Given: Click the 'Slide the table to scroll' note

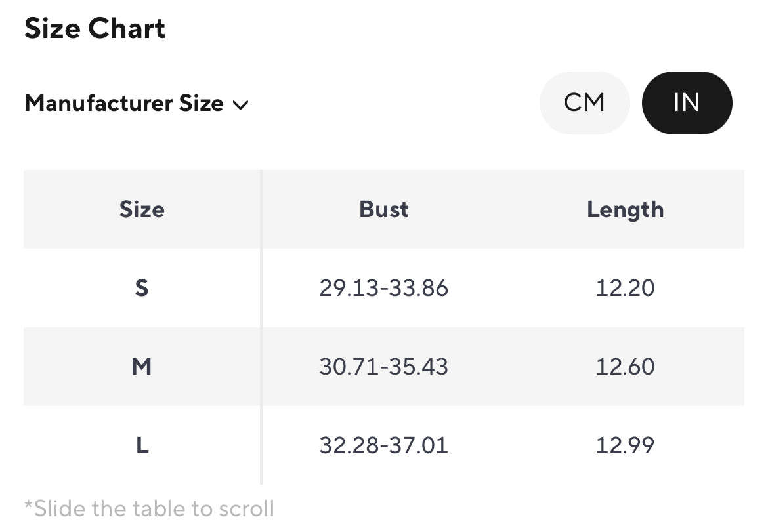Looking at the screenshot, I should tap(150, 508).
